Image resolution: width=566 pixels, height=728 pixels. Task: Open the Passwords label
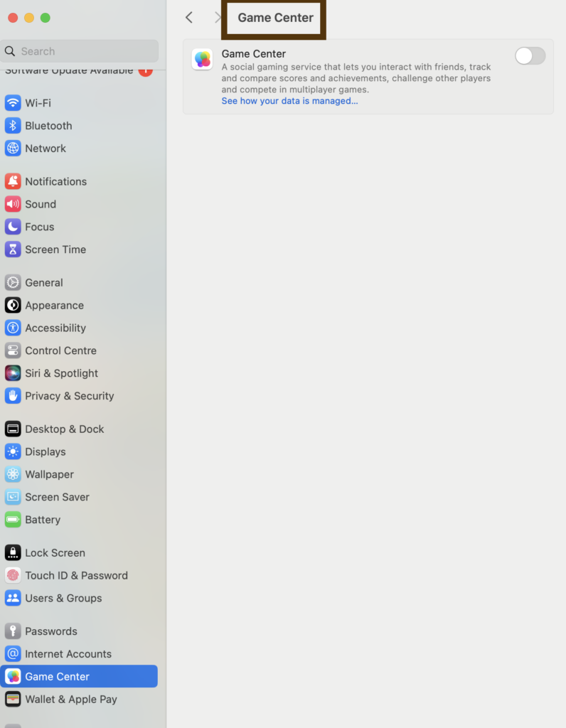pyautogui.click(x=51, y=631)
